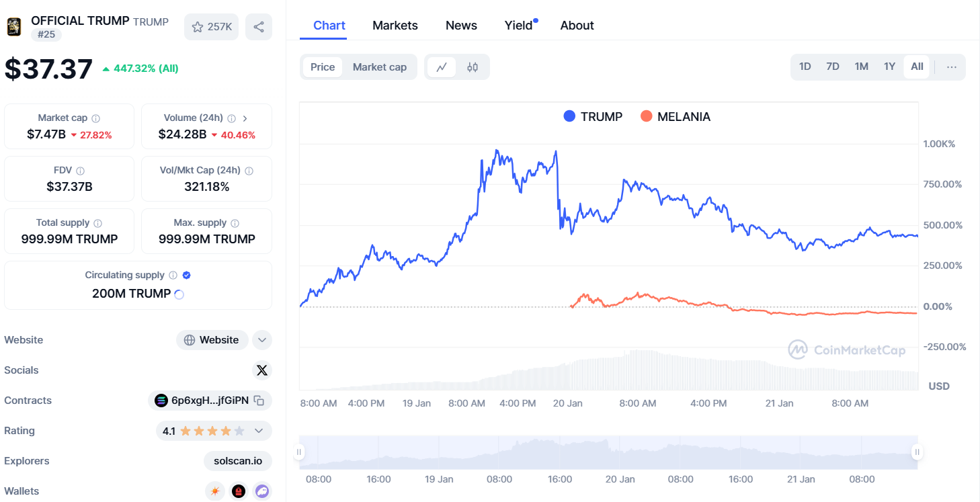The image size is (980, 502).
Task: Set chart range to All
Action: (x=917, y=67)
